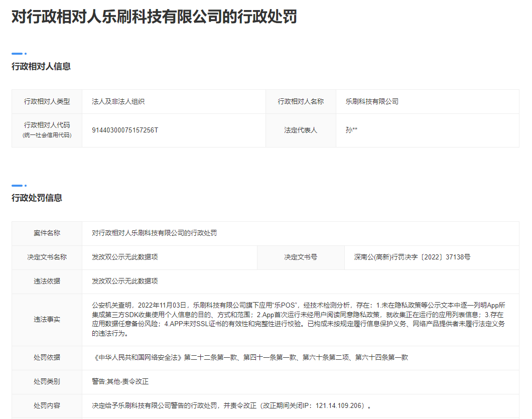Click the 违法事实 label cell

tap(47, 319)
